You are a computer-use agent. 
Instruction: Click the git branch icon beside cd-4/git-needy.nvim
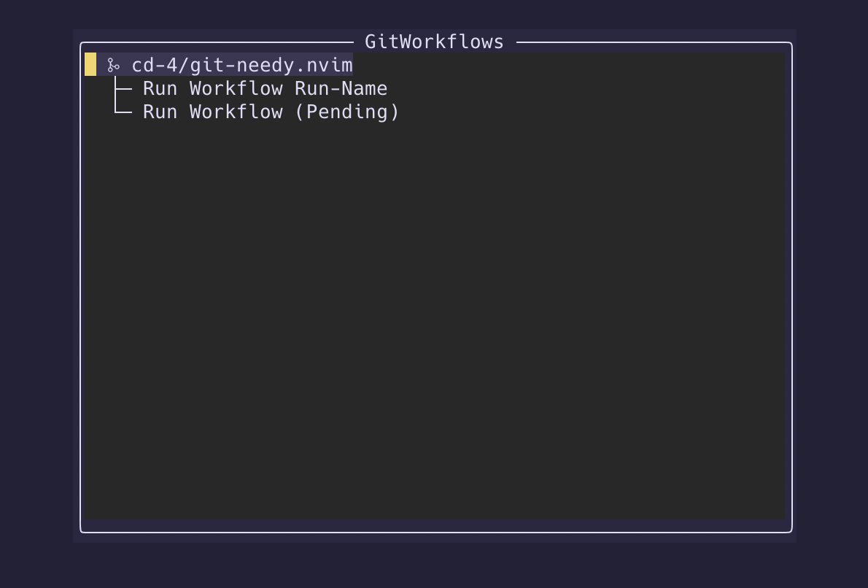pos(114,66)
